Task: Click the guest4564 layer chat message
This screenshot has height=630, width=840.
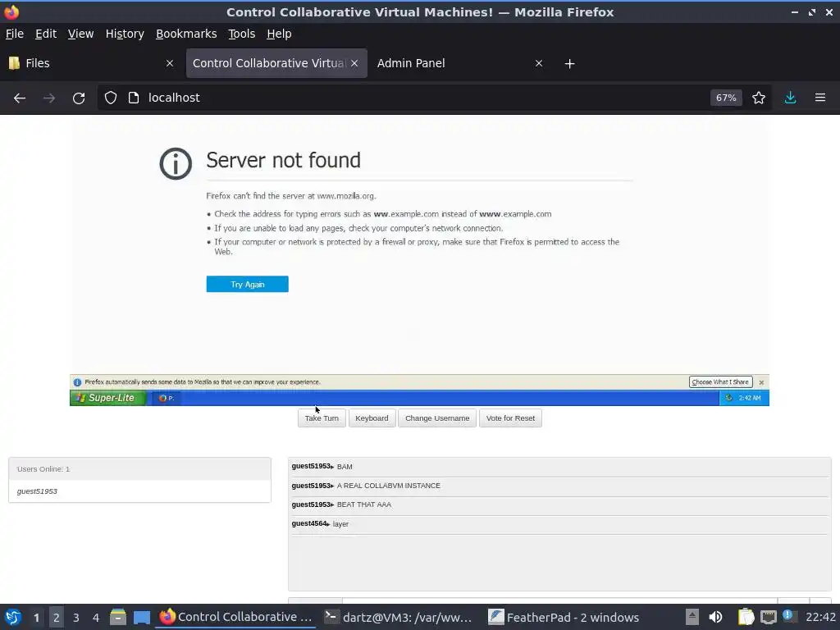Action: click(559, 524)
